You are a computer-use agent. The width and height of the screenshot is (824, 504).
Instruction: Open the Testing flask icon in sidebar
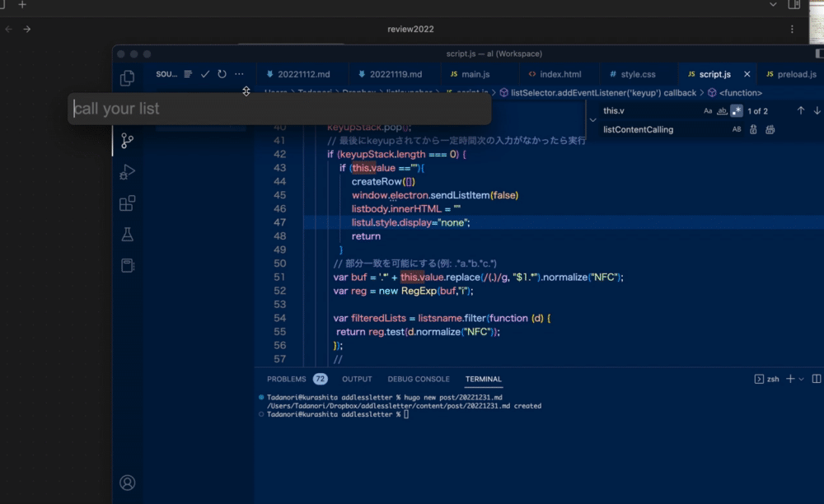[127, 233]
